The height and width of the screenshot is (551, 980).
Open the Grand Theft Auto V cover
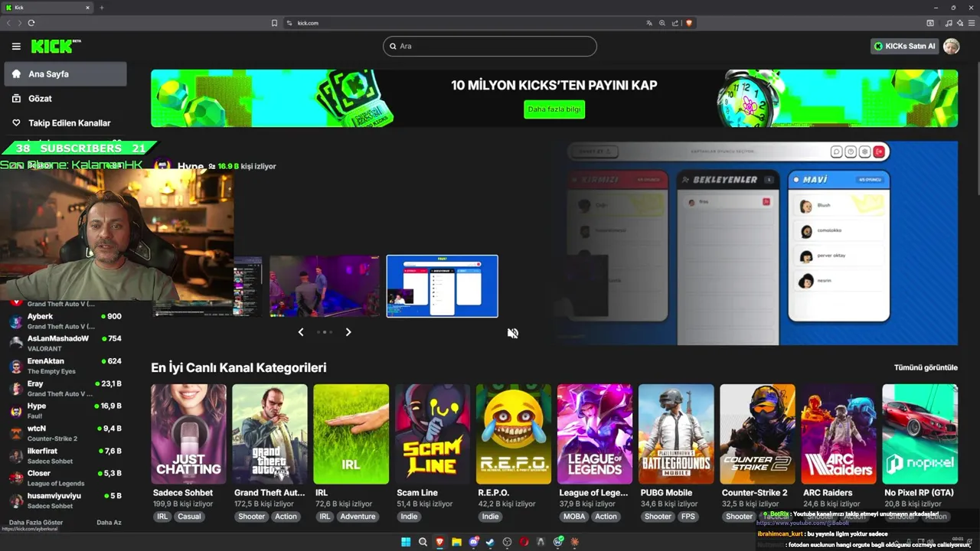269,434
